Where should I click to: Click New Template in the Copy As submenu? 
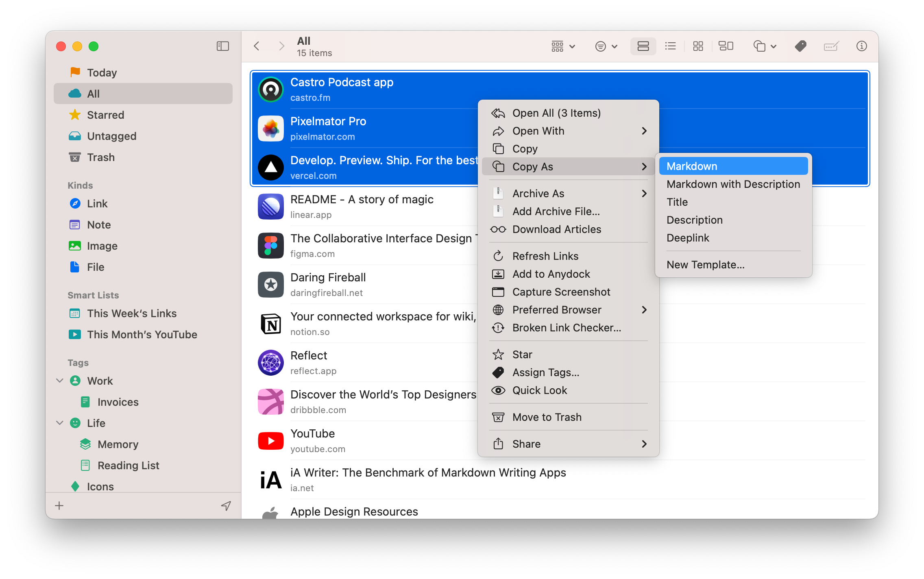705,264
